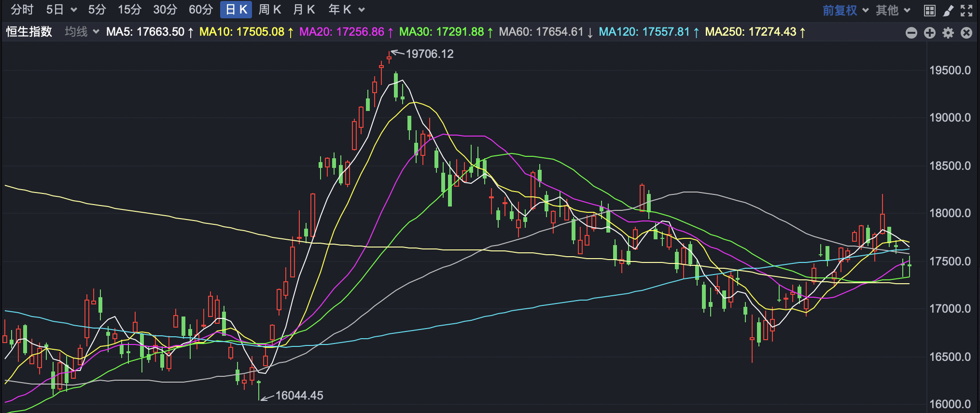Click the 16000.0 price axis label

[950, 404]
